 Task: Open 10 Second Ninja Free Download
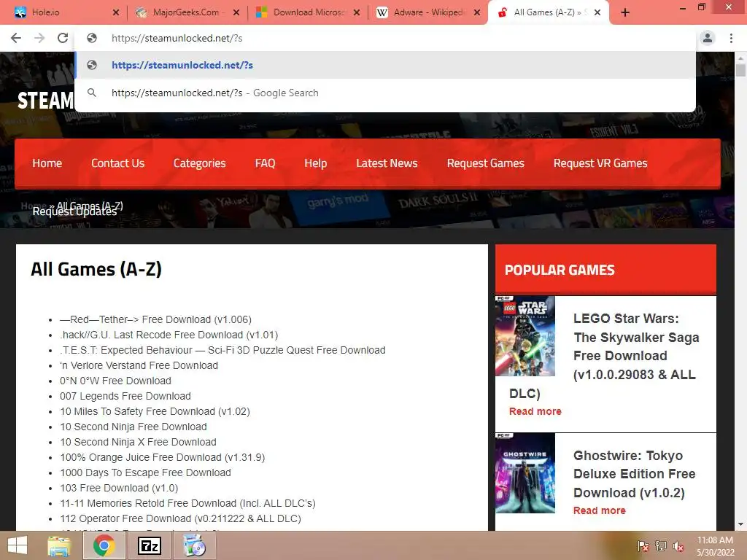coord(133,427)
